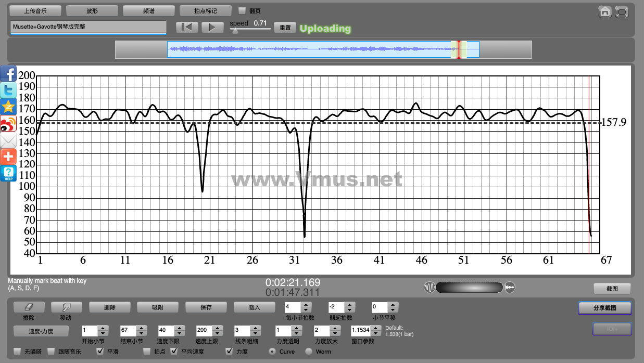The height and width of the screenshot is (363, 644).
Task: Click the 分享截图 share screenshot button
Action: [604, 308]
